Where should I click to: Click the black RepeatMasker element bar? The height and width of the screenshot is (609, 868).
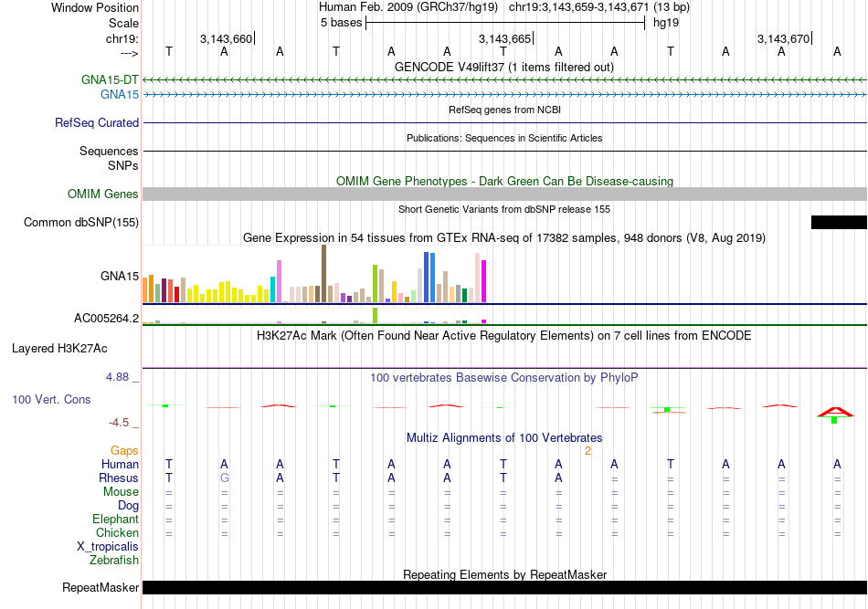[x=504, y=587]
